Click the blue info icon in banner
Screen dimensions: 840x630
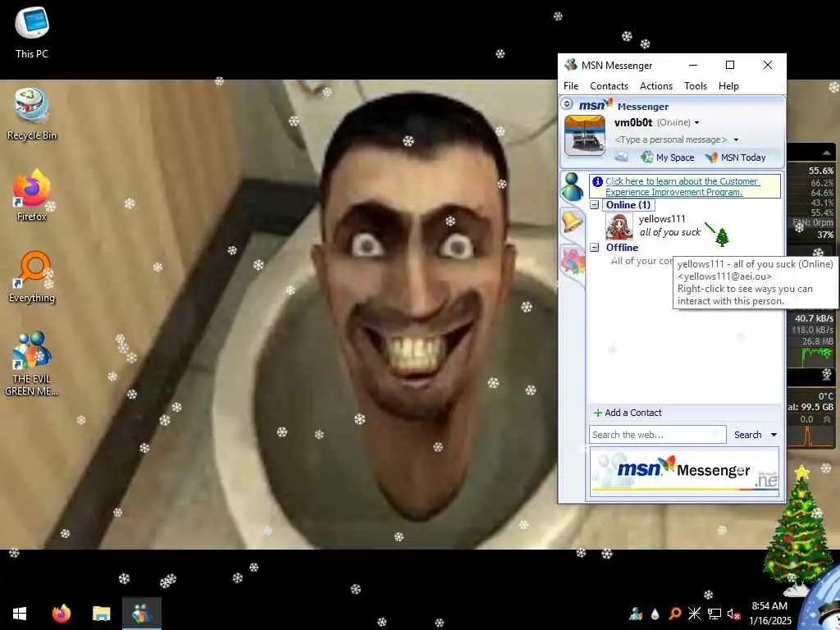click(597, 181)
